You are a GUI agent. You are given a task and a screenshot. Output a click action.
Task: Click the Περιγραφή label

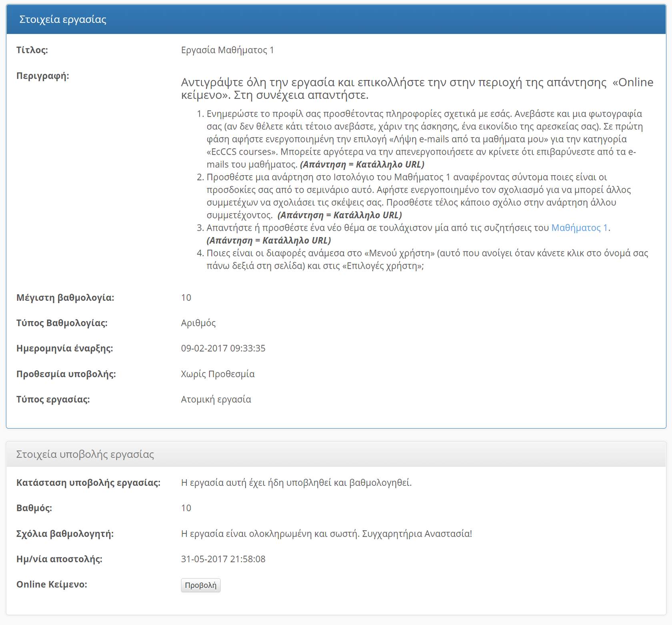(x=42, y=76)
